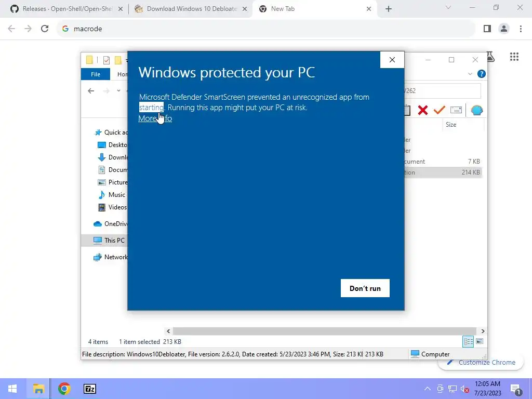Open a new Chrome tab with plus button

tap(389, 9)
